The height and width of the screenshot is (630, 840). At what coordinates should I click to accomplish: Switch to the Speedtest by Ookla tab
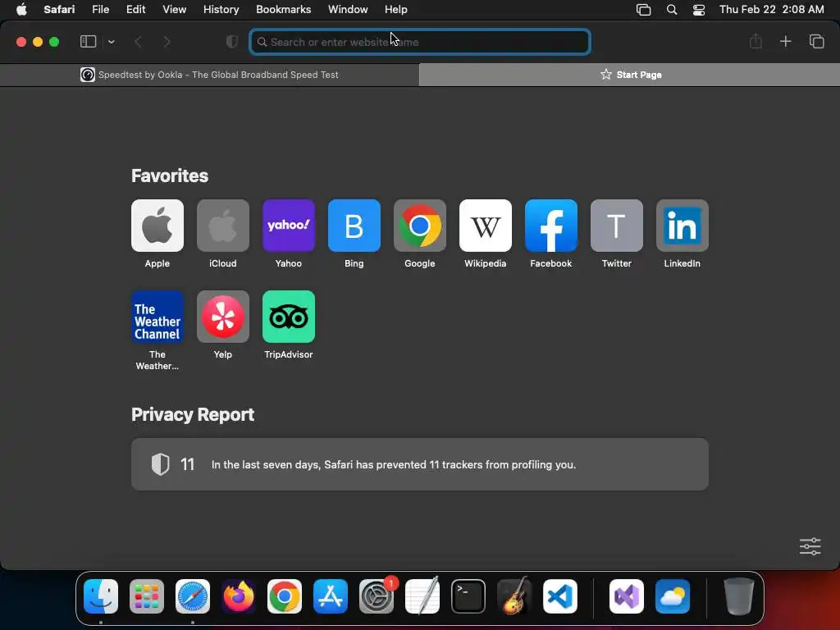209,75
